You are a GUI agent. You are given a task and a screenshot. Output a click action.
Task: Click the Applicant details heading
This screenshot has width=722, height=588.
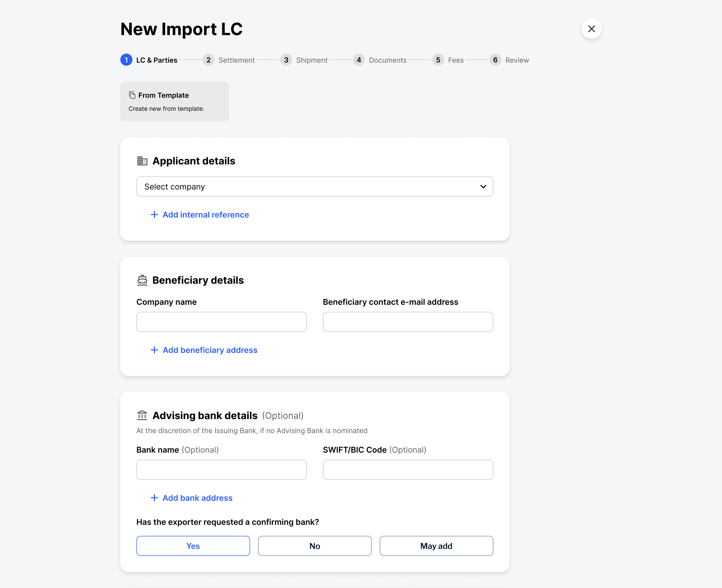pyautogui.click(x=194, y=161)
